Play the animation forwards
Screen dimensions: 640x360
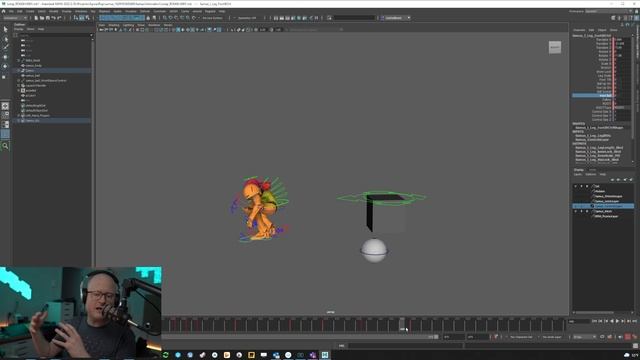point(617,321)
